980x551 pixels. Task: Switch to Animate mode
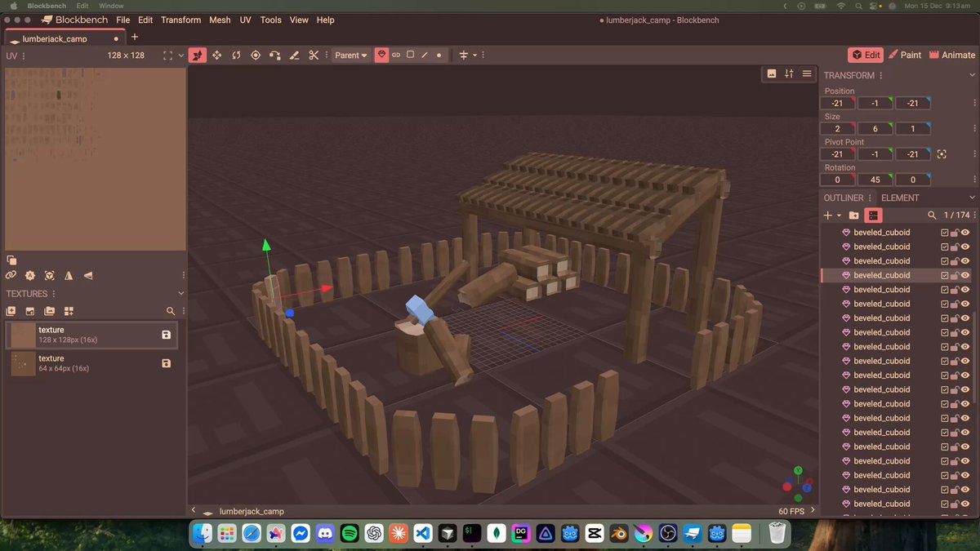pos(951,55)
